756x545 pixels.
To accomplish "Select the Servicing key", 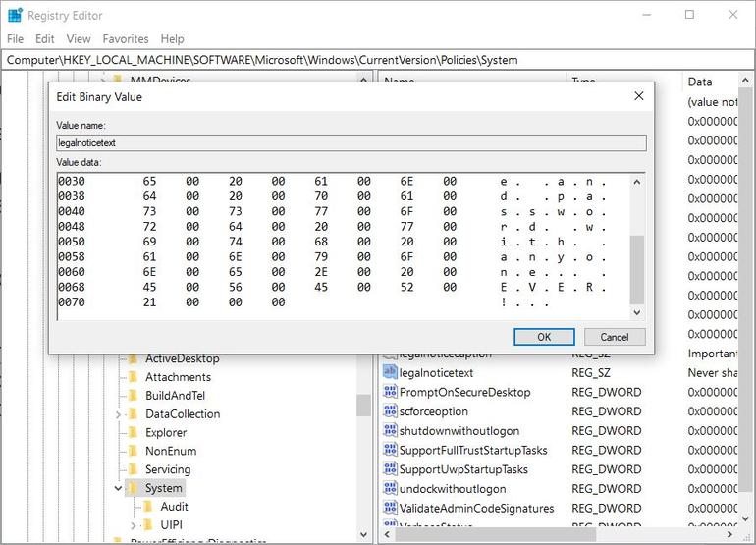I will (x=168, y=469).
